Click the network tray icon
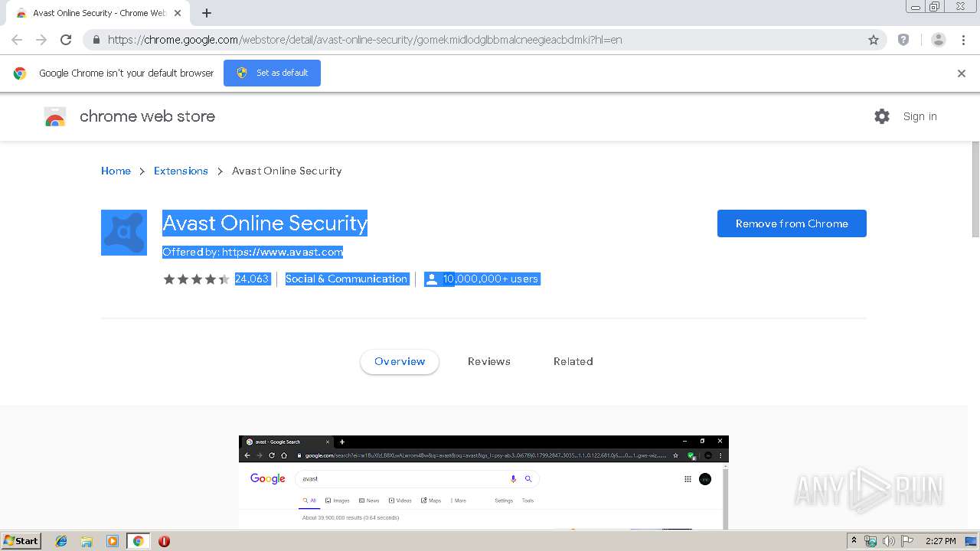This screenshot has height=551, width=980. [x=871, y=541]
